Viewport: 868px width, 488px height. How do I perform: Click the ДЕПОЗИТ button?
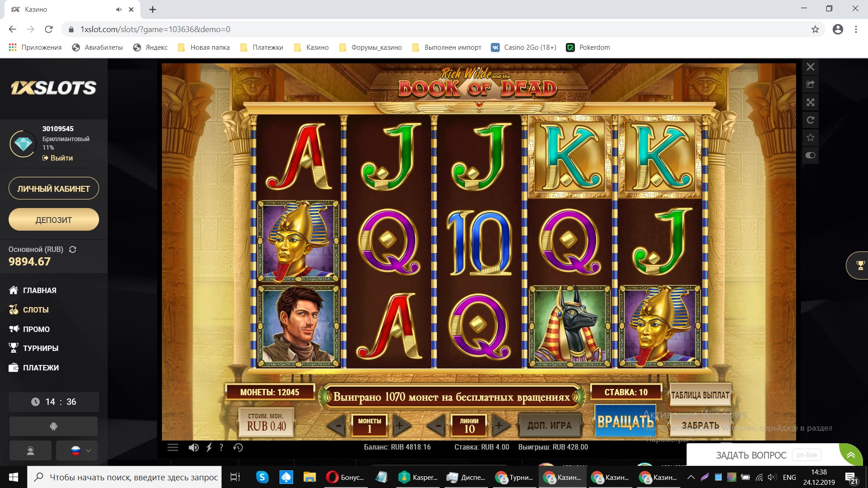[x=53, y=220]
